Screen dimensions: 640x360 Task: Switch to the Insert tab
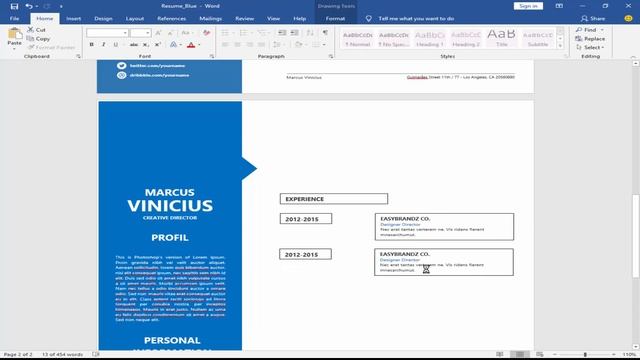point(73,18)
